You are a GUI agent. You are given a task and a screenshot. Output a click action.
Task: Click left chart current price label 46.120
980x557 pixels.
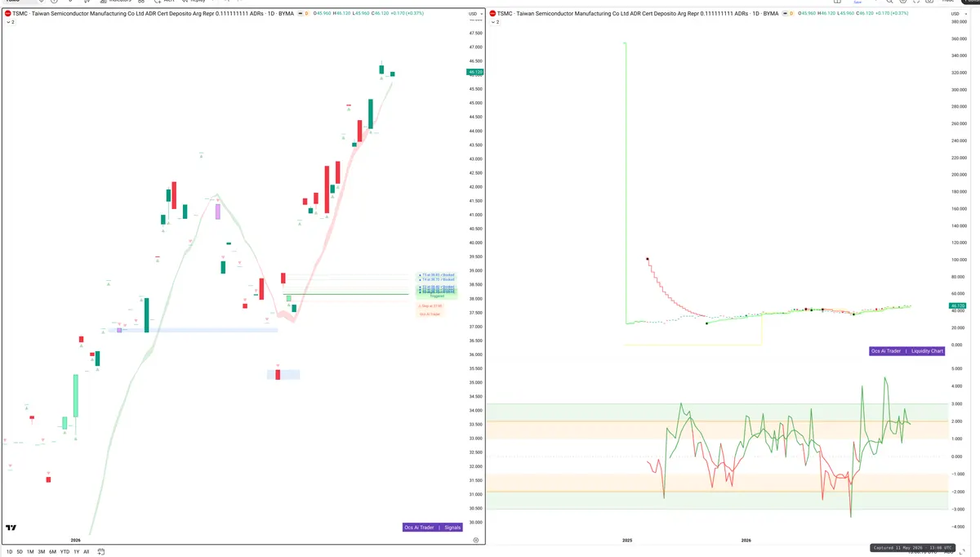[475, 72]
